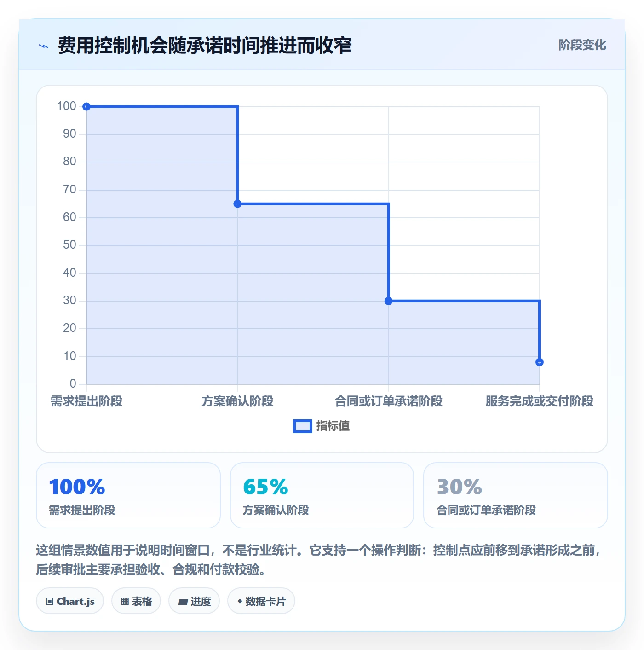The image size is (644, 650).
Task: Click the 100% stat value
Action: [x=77, y=487]
